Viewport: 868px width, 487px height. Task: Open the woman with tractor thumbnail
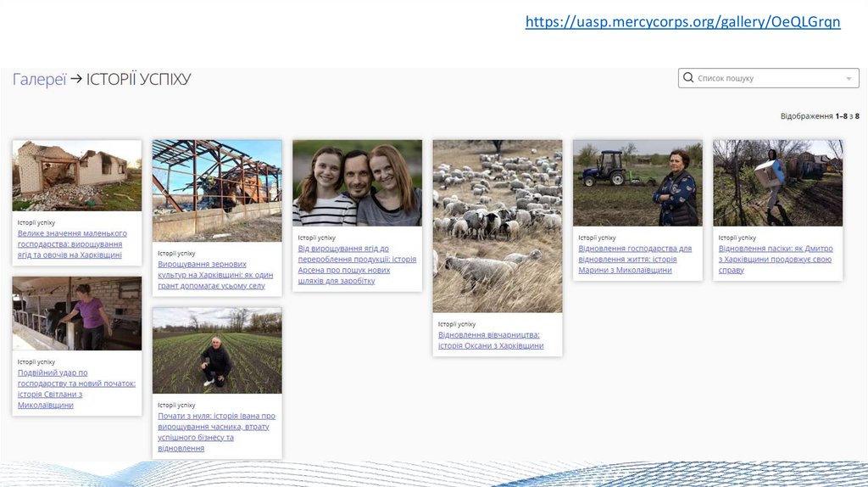coord(637,182)
